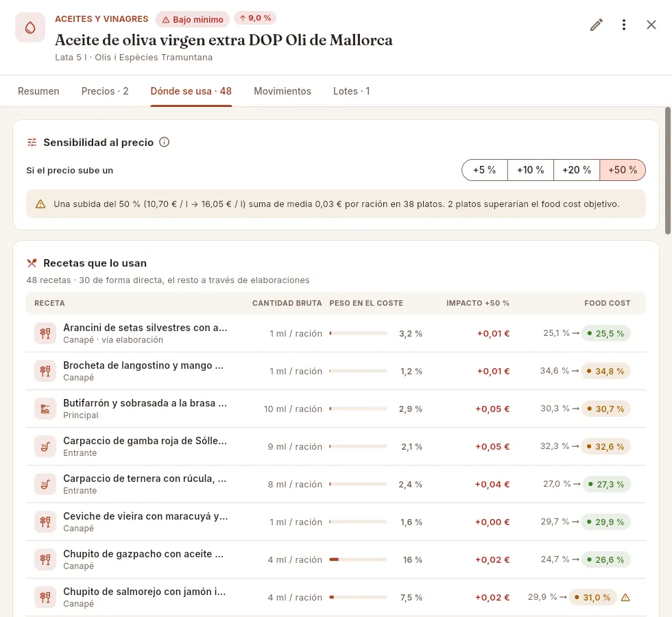Click the pencil edit icon

click(596, 25)
